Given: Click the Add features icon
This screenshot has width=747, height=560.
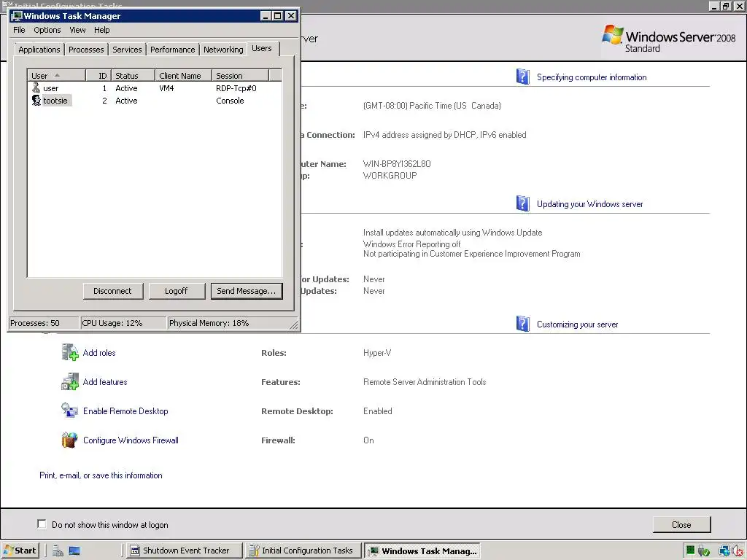Looking at the screenshot, I should (x=70, y=381).
